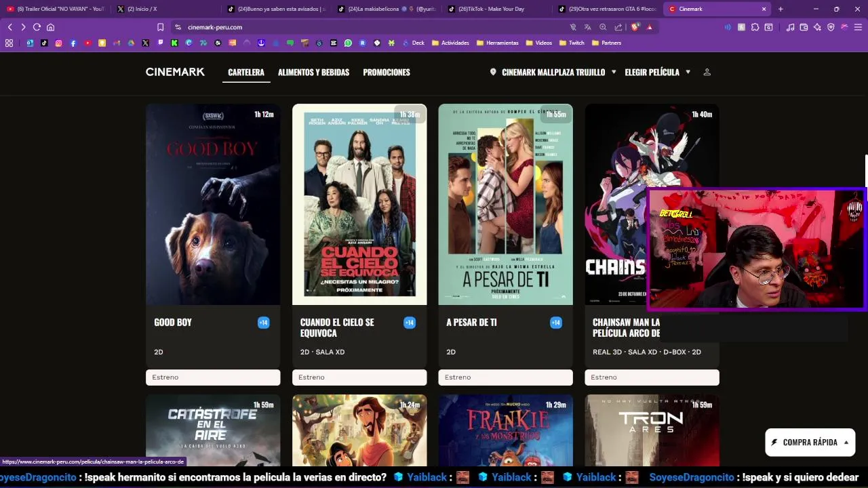Switch to the La makiabelicona TikTok tab
868x488 pixels.
[385, 9]
